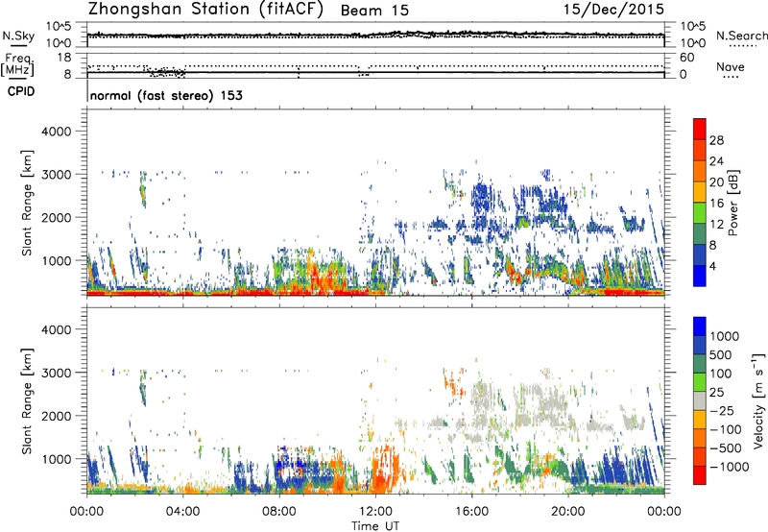Viewport: 768px width, 532px height.
Task: Click the 'Nave' legend label
Action: click(731, 67)
